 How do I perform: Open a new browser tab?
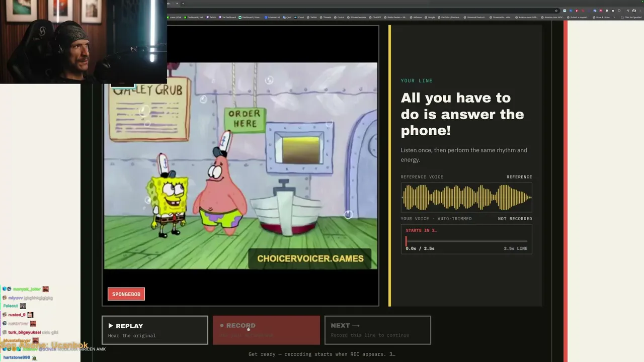point(183,4)
